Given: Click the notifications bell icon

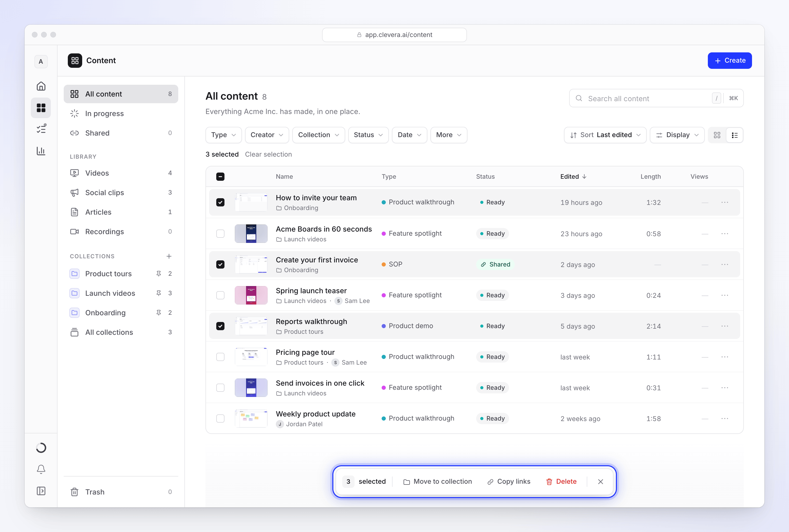Looking at the screenshot, I should [41, 469].
